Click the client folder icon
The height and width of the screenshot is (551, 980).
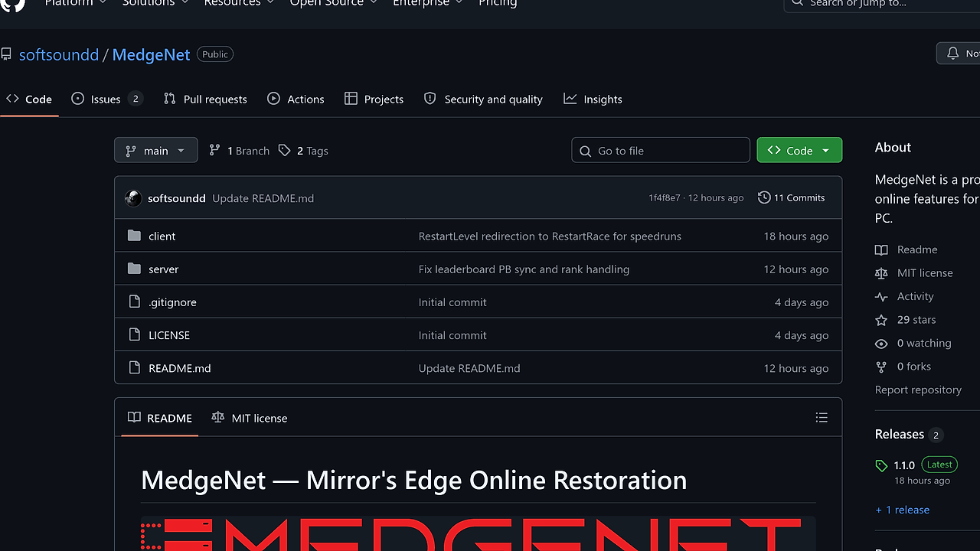[x=135, y=236]
